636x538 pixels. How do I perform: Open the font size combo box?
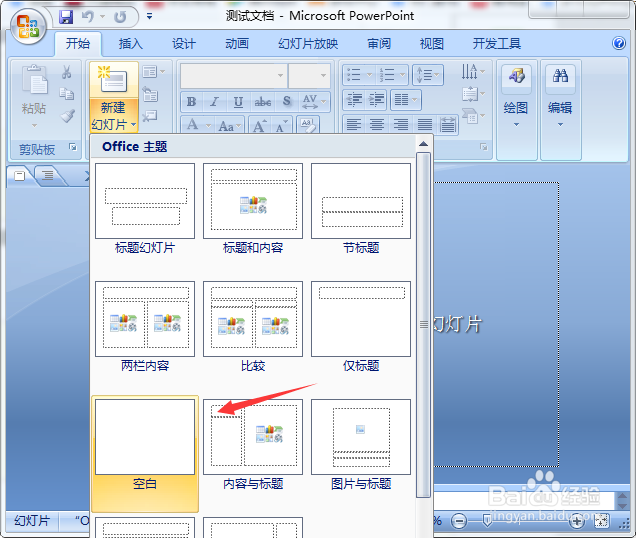point(309,75)
